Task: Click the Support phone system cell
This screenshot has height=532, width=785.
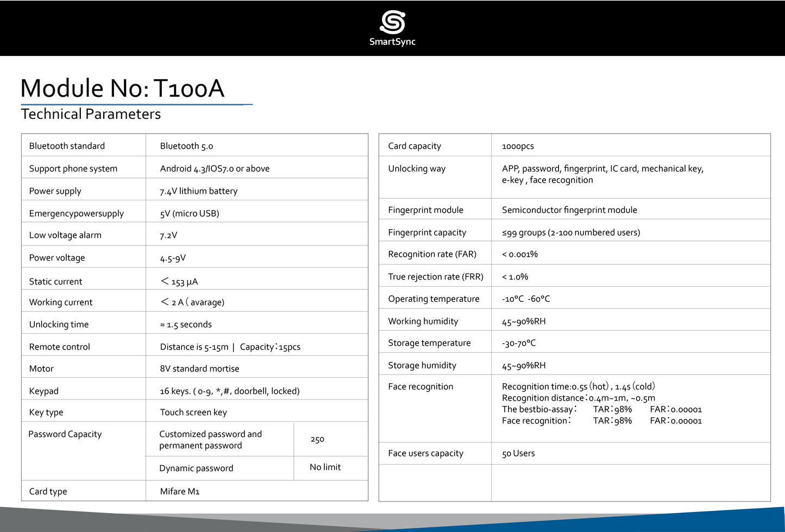Action: click(73, 168)
